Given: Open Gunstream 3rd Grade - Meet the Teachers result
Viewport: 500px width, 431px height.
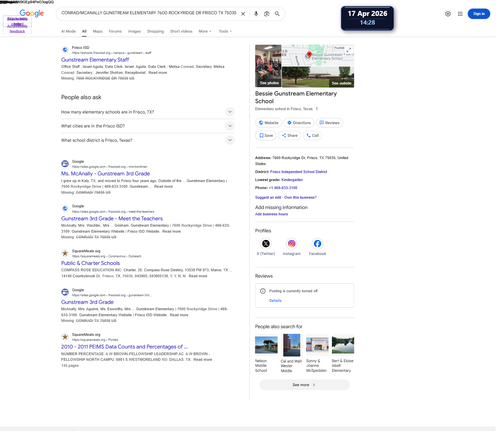Looking at the screenshot, I should [112, 219].
